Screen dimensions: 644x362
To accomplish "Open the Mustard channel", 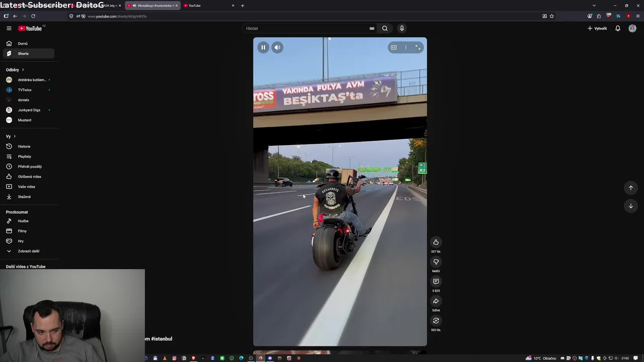I will [29, 120].
